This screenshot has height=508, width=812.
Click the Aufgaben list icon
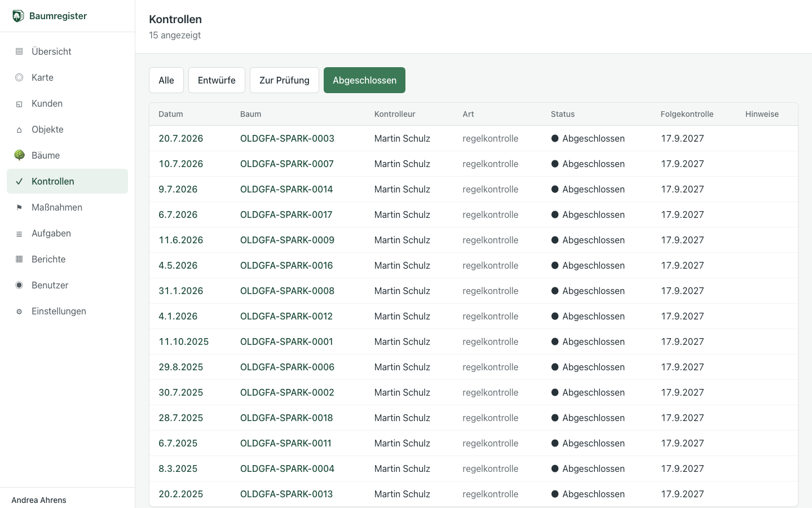[x=19, y=233]
